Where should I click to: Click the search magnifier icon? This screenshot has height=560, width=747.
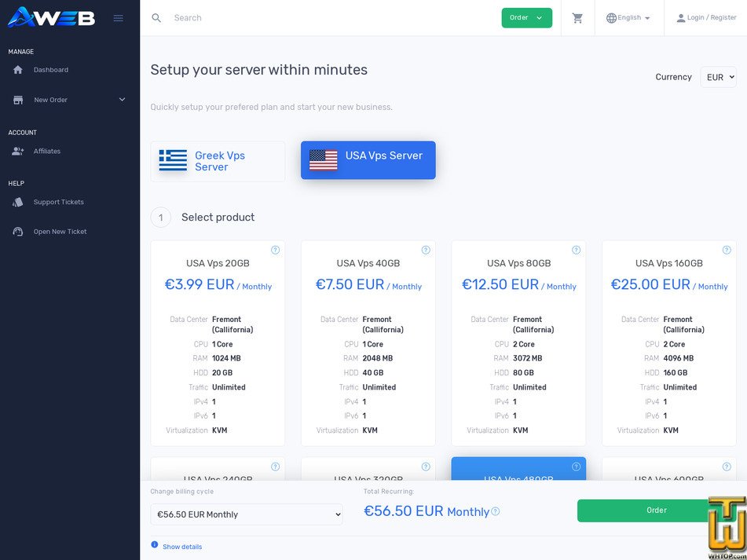156,18
